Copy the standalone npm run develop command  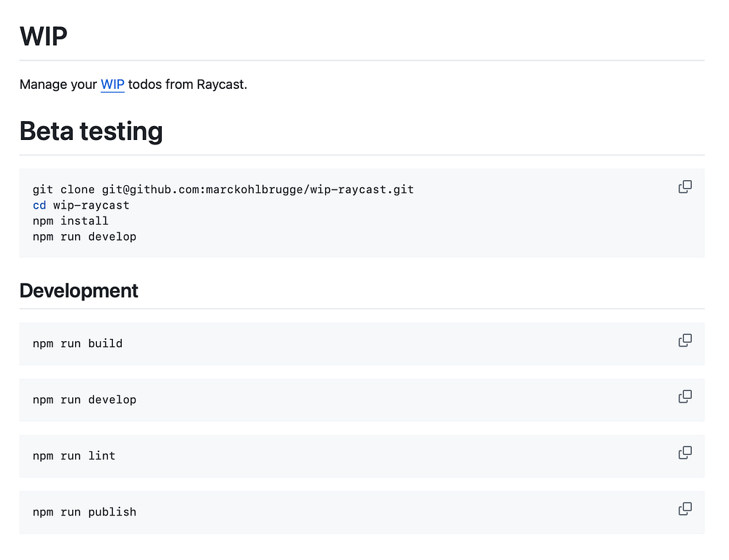(x=685, y=397)
